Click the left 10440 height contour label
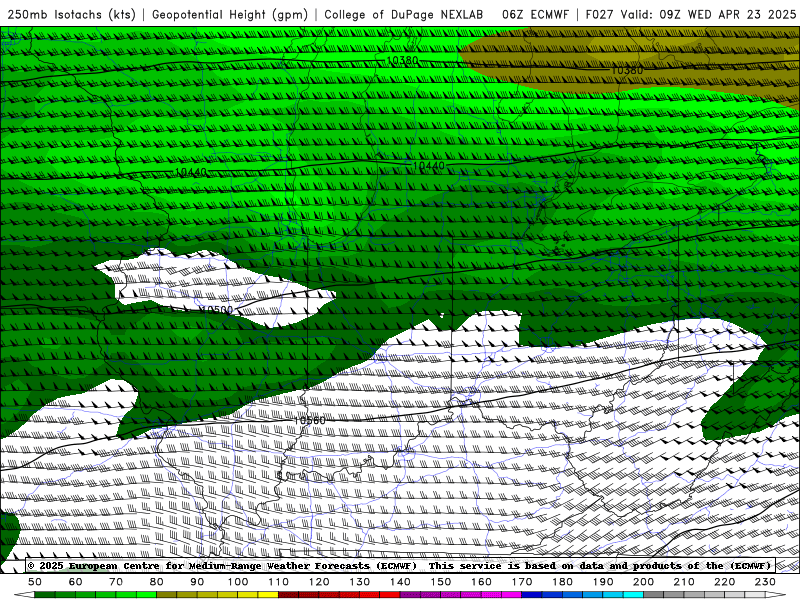The image size is (800, 600). click(191, 172)
